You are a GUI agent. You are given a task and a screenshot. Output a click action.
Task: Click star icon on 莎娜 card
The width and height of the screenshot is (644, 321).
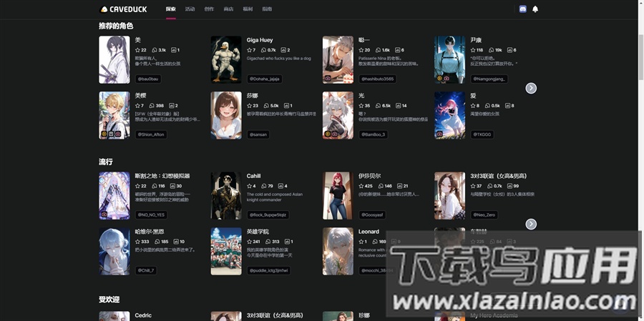(x=249, y=106)
